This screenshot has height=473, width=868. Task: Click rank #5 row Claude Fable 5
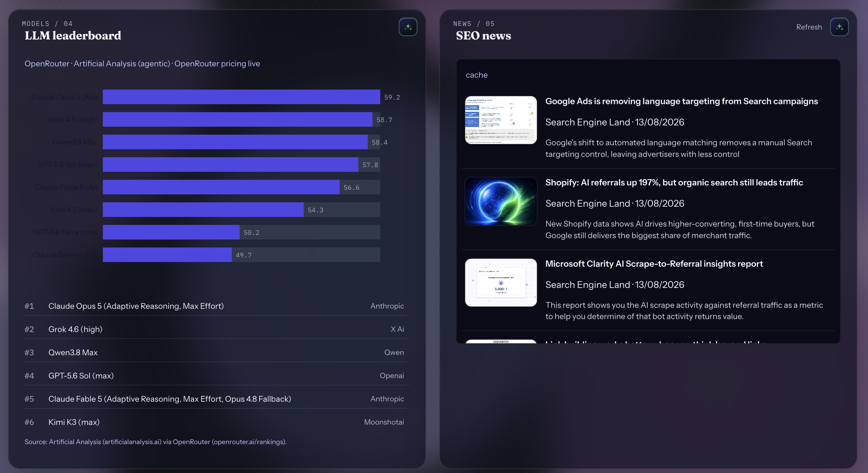(217, 399)
